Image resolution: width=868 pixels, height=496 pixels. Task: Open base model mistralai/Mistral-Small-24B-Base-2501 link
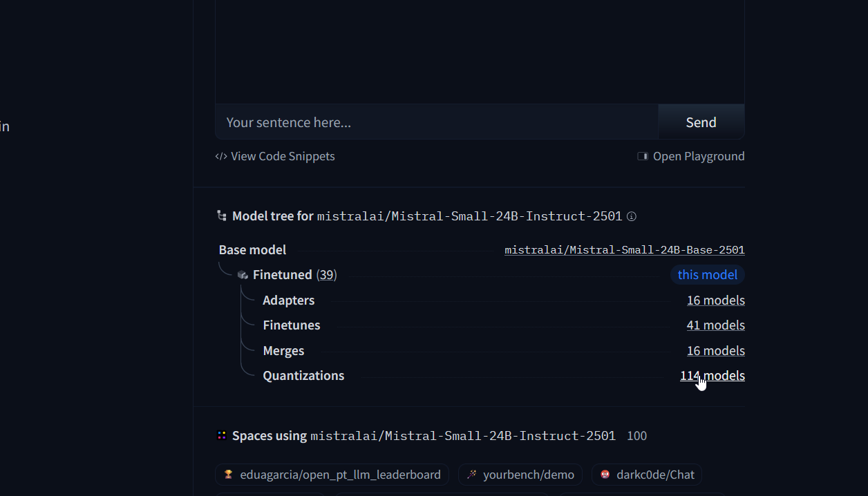pos(625,250)
